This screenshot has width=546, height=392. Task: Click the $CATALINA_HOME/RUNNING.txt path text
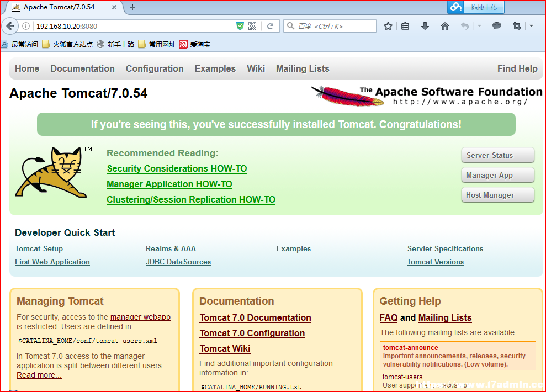coord(251,387)
